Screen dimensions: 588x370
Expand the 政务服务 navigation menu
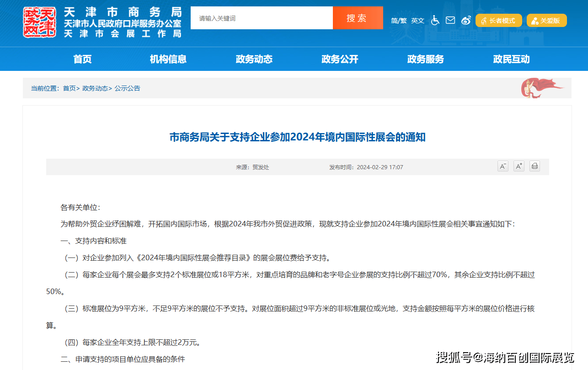[425, 59]
